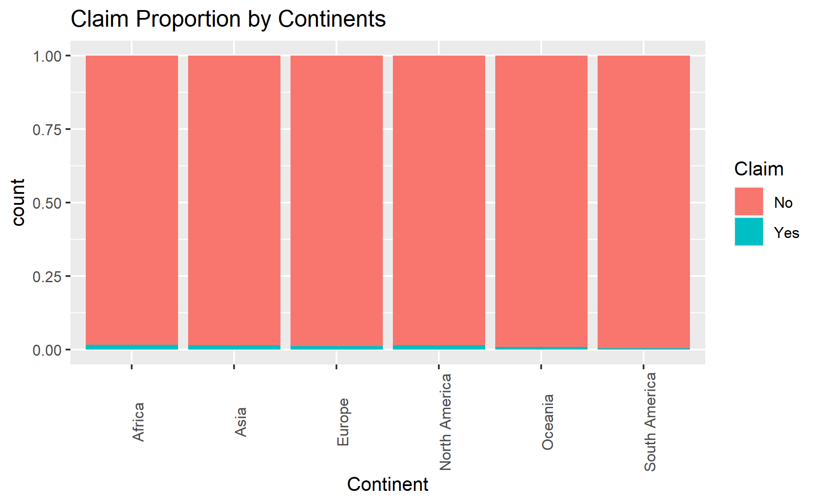Select the red Africa bar

pos(132,199)
